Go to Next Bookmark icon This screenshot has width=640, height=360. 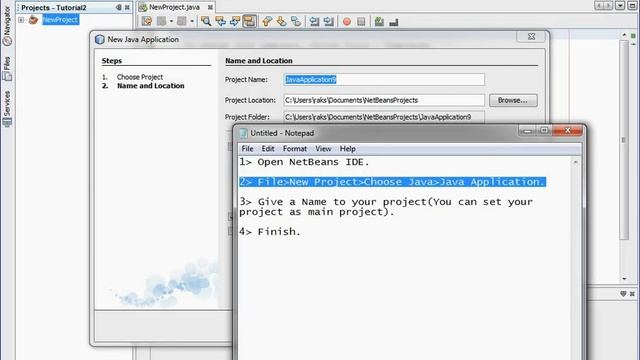[281, 21]
